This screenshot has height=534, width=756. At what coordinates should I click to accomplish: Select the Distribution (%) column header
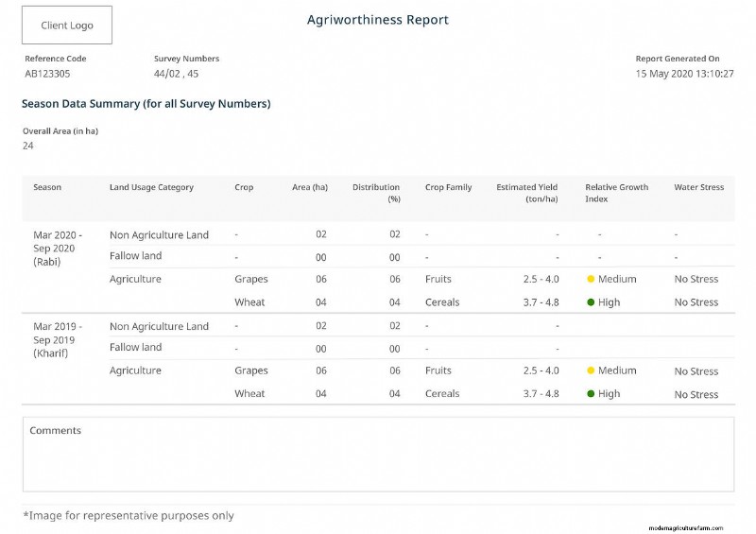pos(376,193)
